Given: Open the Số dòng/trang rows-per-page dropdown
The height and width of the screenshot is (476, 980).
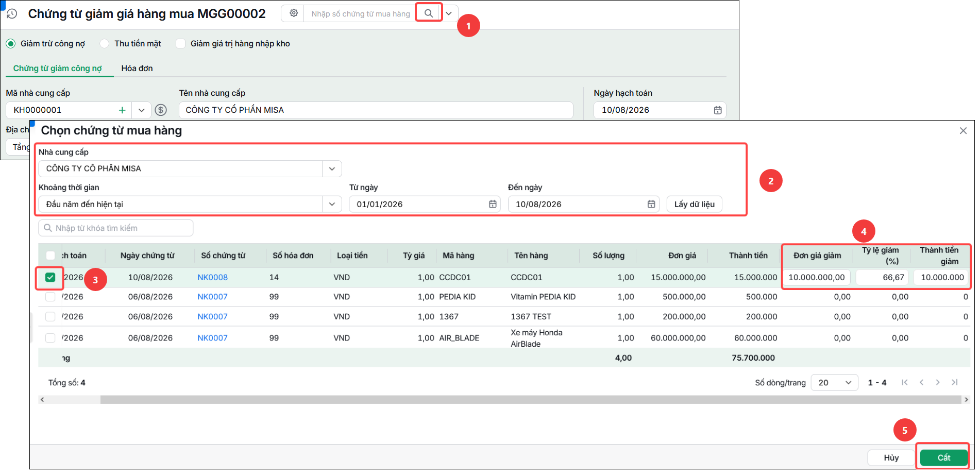Looking at the screenshot, I should [x=835, y=383].
